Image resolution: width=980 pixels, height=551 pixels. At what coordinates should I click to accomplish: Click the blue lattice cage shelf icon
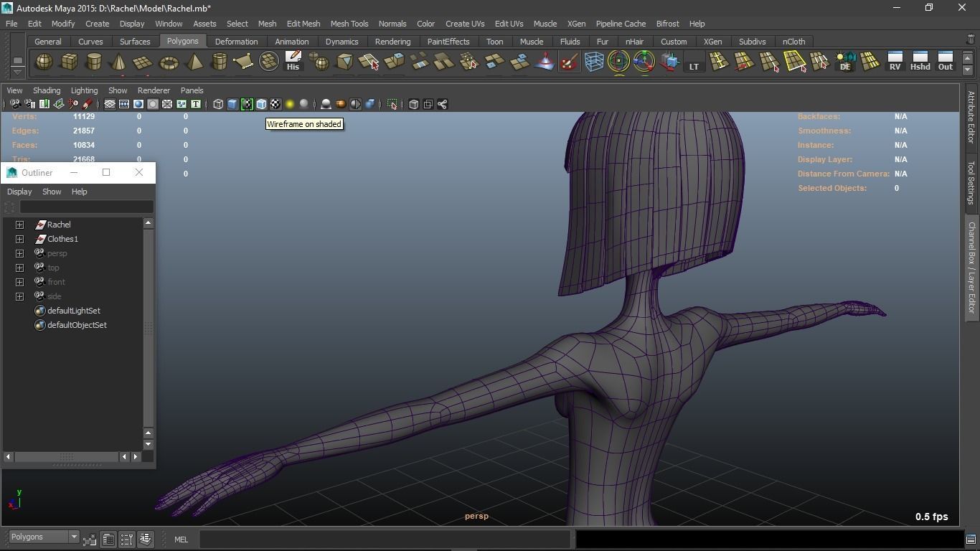click(593, 62)
